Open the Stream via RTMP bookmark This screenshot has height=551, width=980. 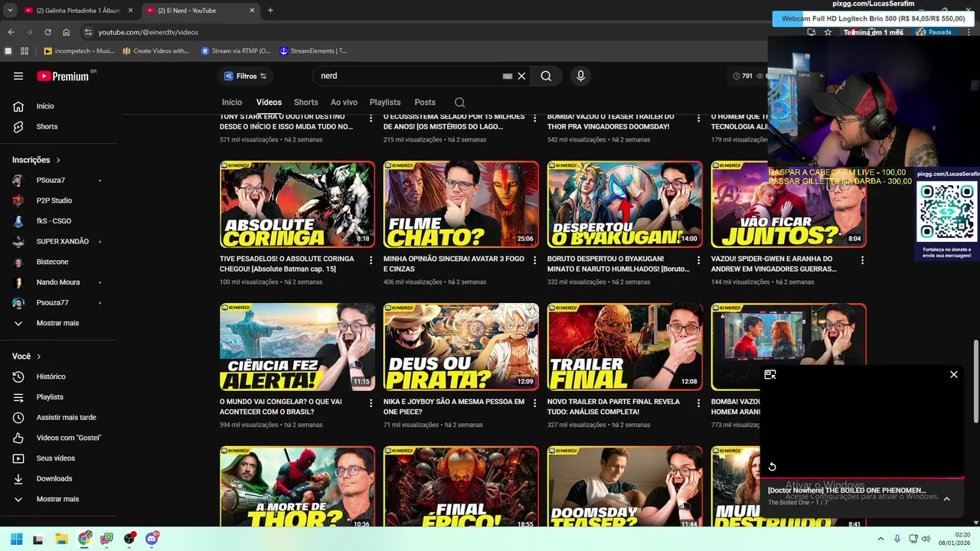point(236,51)
